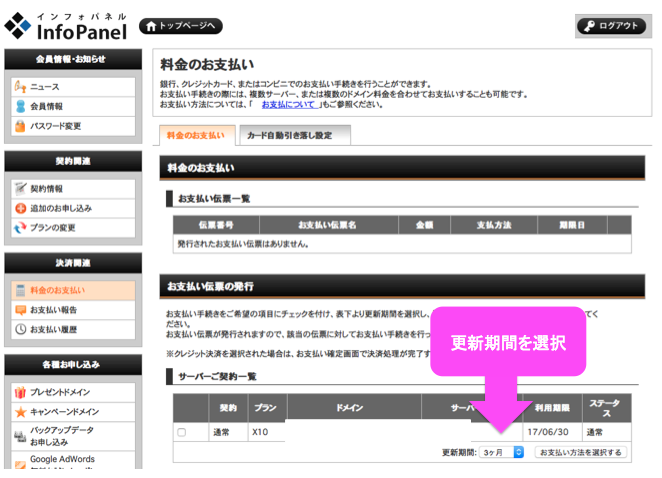
Task: Click the 支払方法 column header
Action: [494, 225]
